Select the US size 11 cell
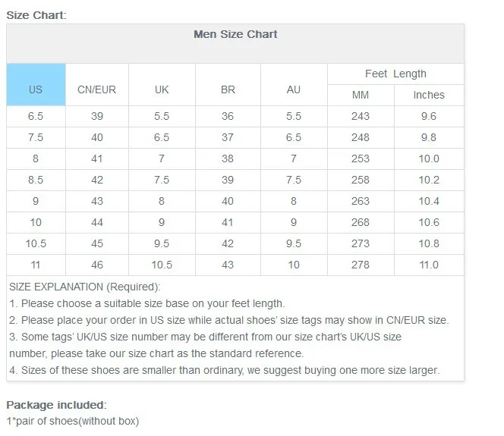 click(36, 265)
